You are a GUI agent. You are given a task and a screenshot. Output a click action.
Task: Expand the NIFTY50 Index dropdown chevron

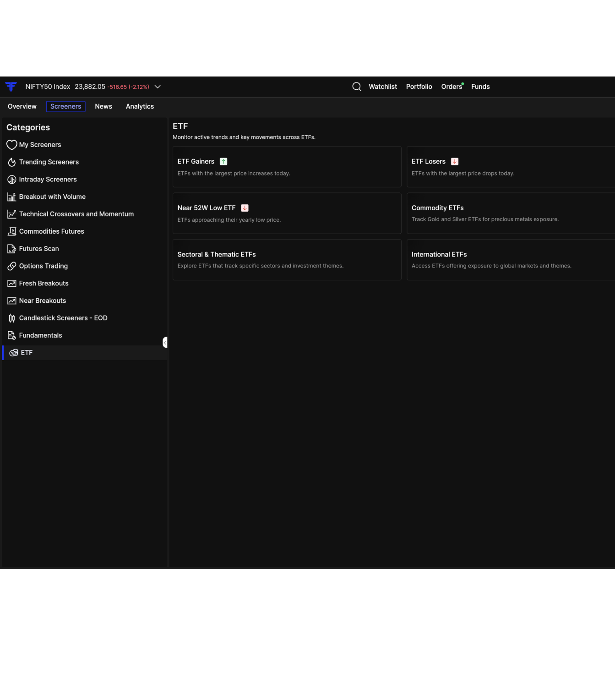[158, 87]
